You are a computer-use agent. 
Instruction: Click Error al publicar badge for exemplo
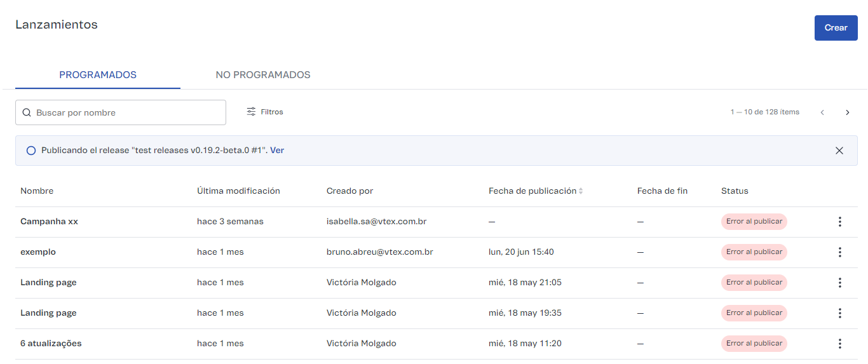pos(754,252)
